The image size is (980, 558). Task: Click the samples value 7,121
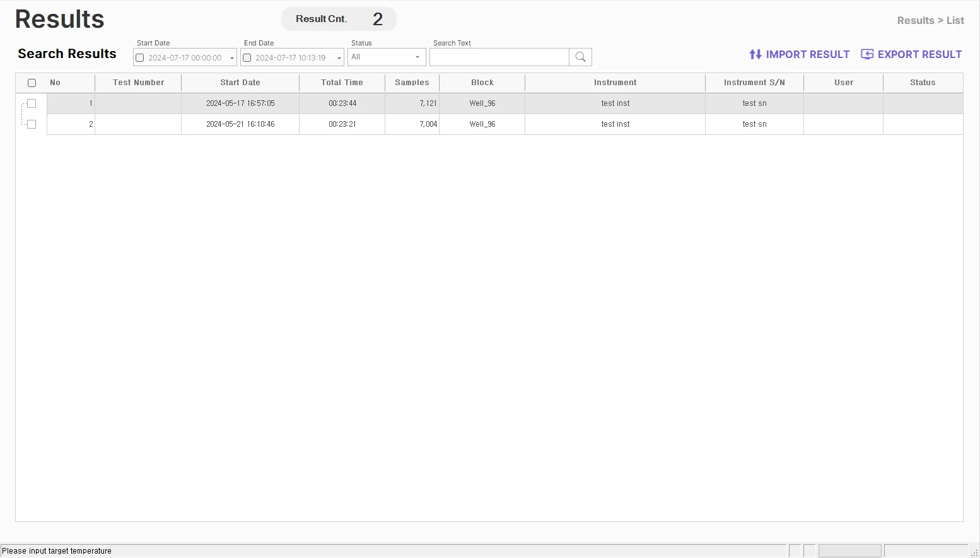428,103
